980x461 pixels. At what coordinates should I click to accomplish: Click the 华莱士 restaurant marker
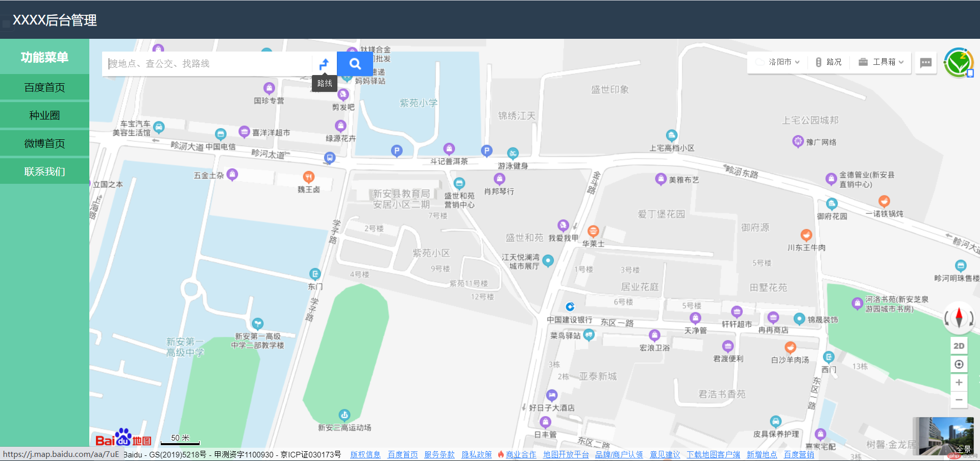tap(593, 231)
